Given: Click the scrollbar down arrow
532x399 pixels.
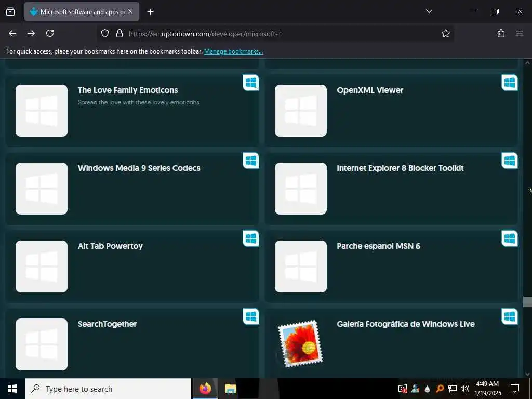Looking at the screenshot, I should click(527, 374).
